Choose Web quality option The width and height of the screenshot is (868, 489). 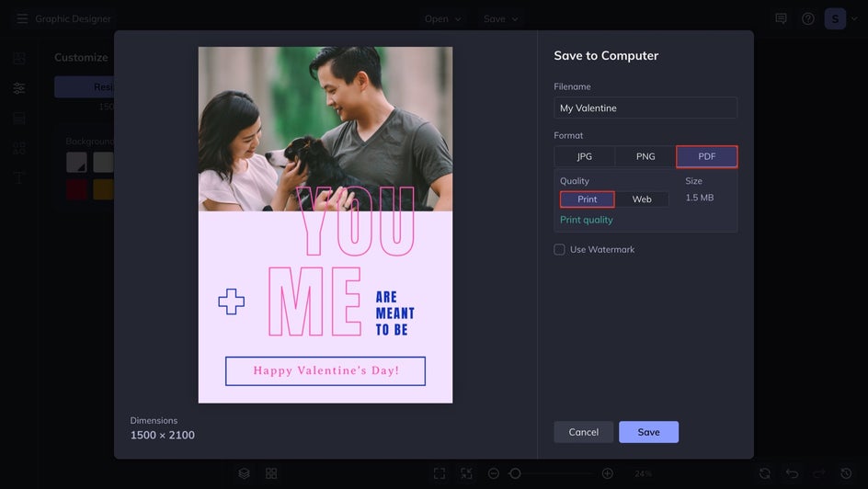642,199
